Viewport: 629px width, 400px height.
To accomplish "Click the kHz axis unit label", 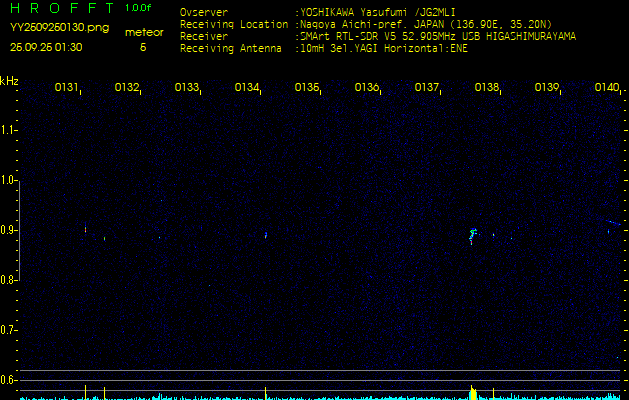I will pyautogui.click(x=9, y=81).
